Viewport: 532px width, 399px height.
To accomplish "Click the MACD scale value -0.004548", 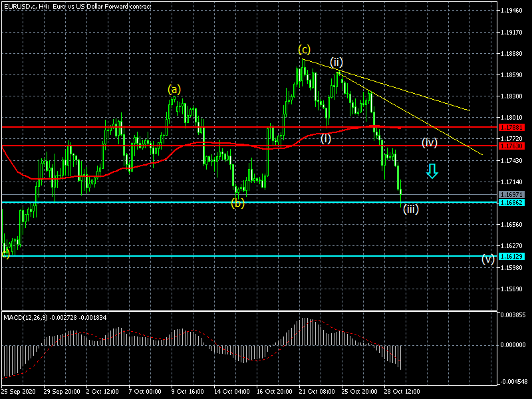I will (x=513, y=382).
